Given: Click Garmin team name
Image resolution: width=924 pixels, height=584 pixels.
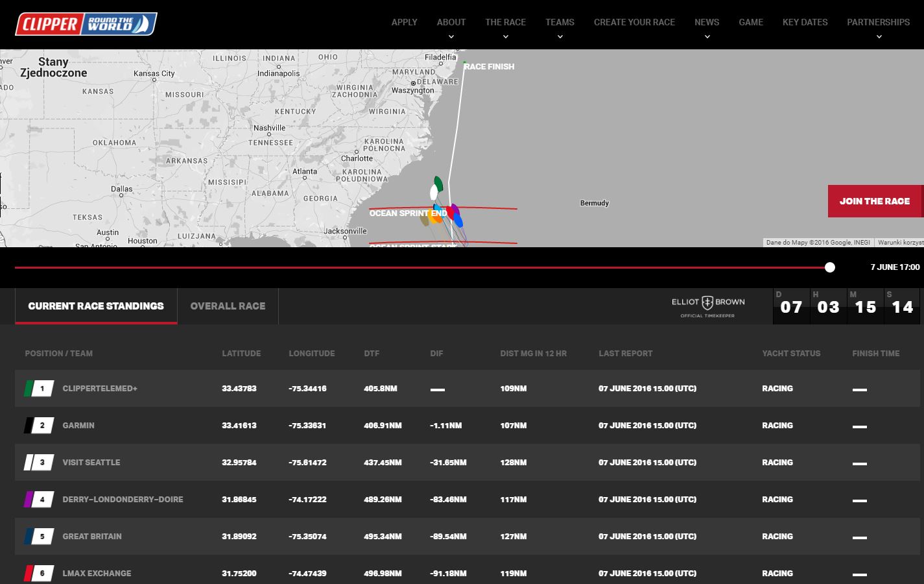Looking at the screenshot, I should point(78,426).
